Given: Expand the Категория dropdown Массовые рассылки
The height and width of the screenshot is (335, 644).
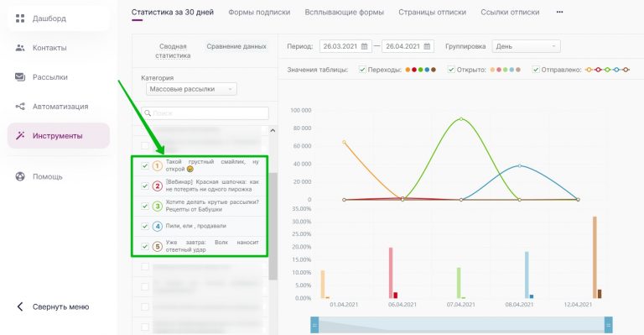Looking at the screenshot, I should point(191,89).
